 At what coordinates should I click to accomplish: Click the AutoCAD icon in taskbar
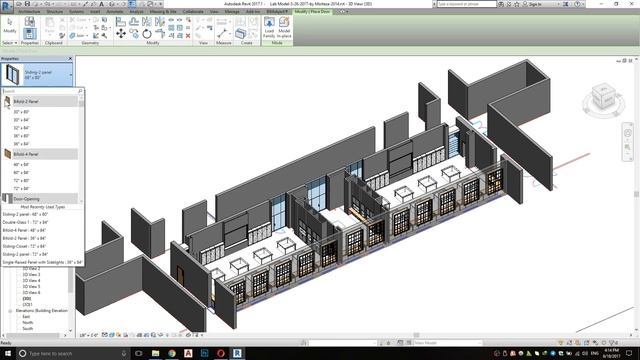(188, 353)
